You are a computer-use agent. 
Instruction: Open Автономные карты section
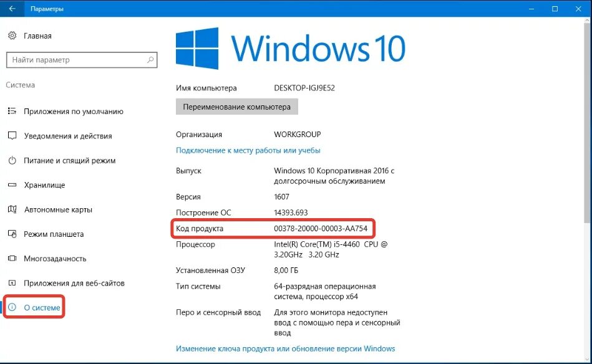(58, 209)
